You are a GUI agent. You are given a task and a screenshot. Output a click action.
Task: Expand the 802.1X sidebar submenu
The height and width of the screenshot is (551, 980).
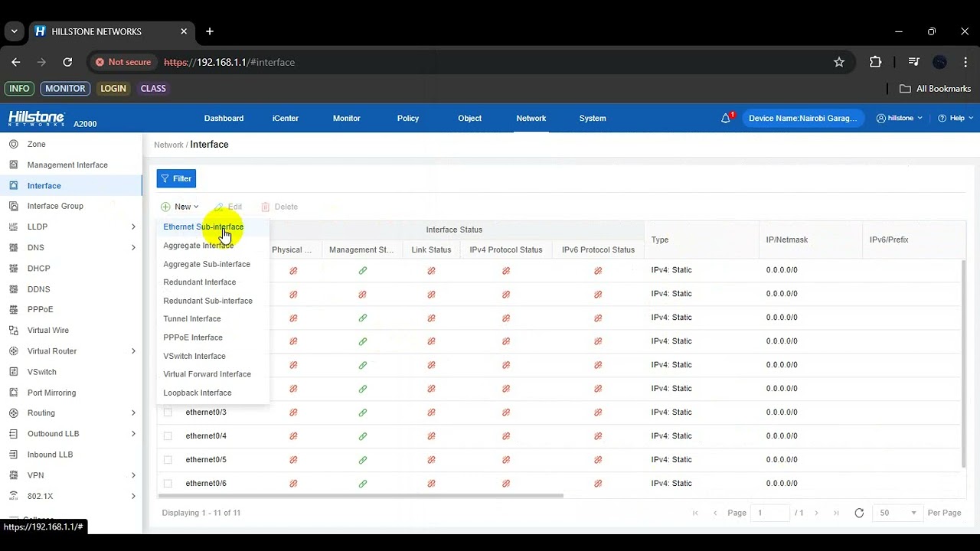tap(133, 496)
